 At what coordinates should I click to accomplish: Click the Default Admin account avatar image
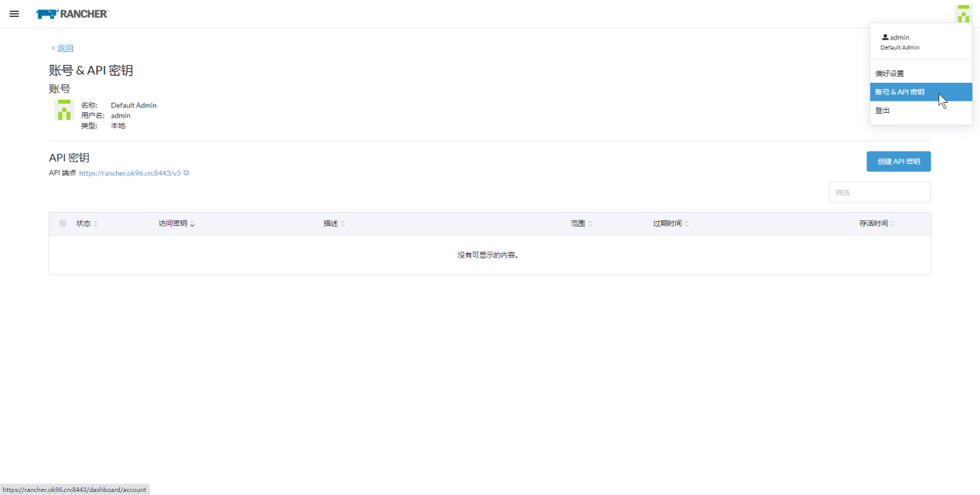click(64, 110)
